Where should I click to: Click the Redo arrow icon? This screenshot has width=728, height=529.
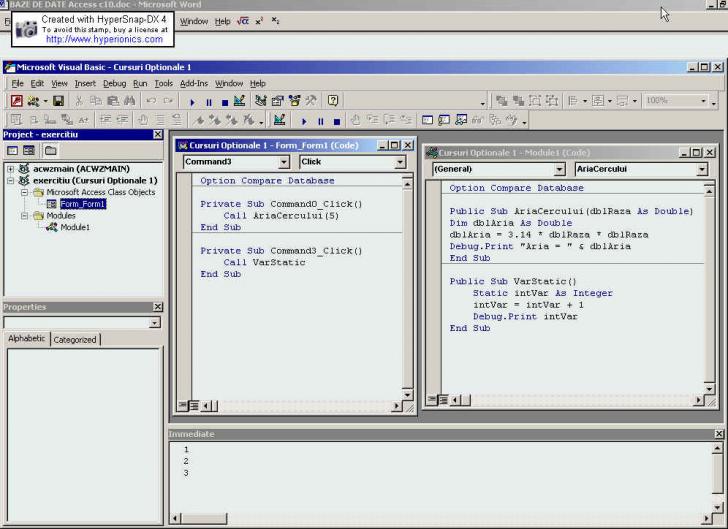pyautogui.click(x=168, y=101)
